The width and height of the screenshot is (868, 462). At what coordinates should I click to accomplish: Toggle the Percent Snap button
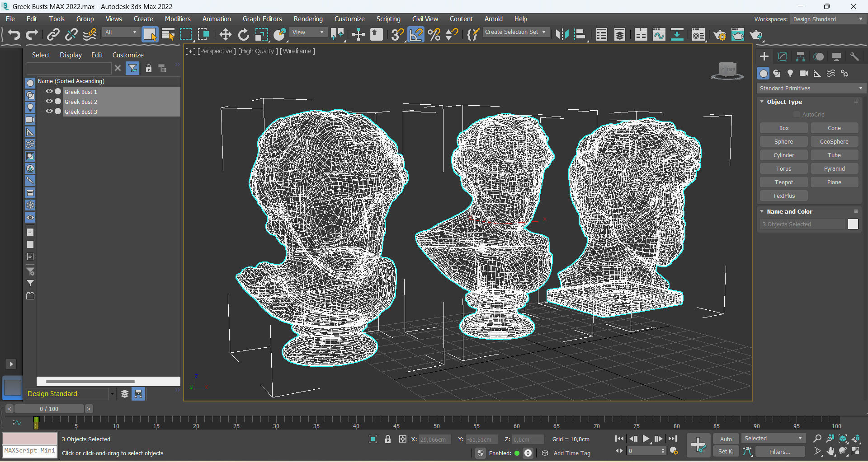coord(434,35)
